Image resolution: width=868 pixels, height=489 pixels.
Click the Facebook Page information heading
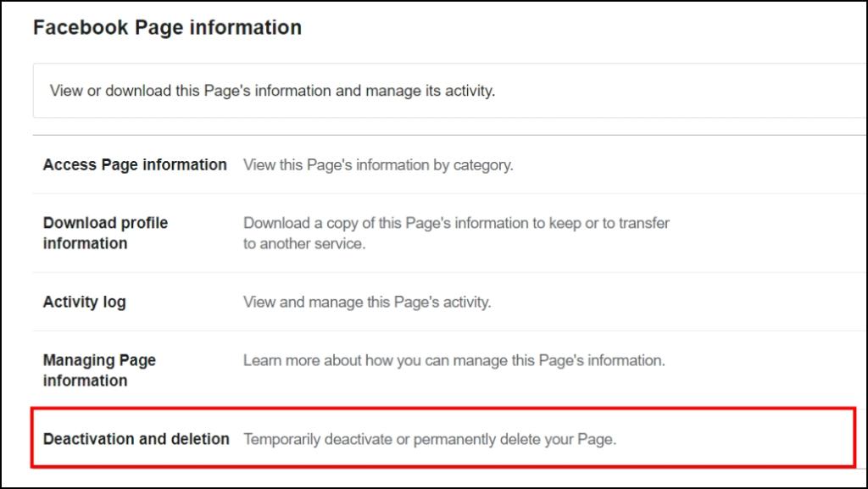pos(166,26)
